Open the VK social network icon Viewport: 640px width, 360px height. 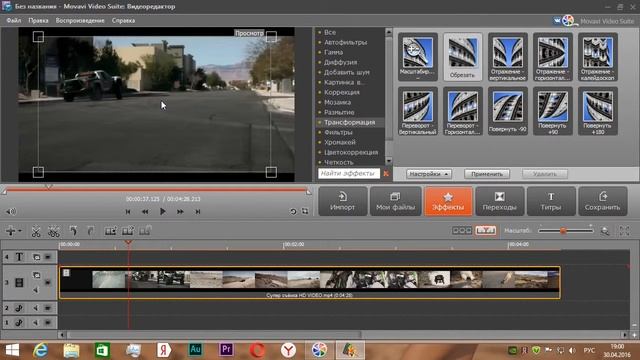[x=557, y=20]
